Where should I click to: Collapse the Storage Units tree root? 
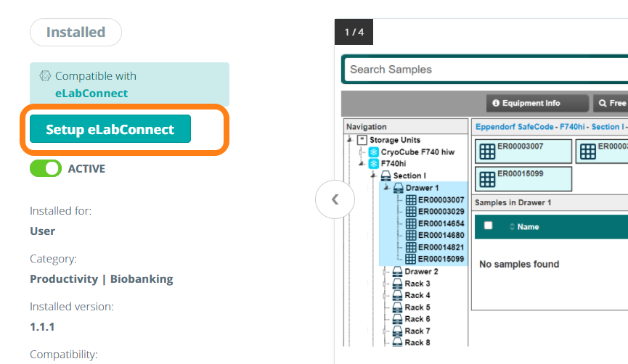(x=351, y=140)
